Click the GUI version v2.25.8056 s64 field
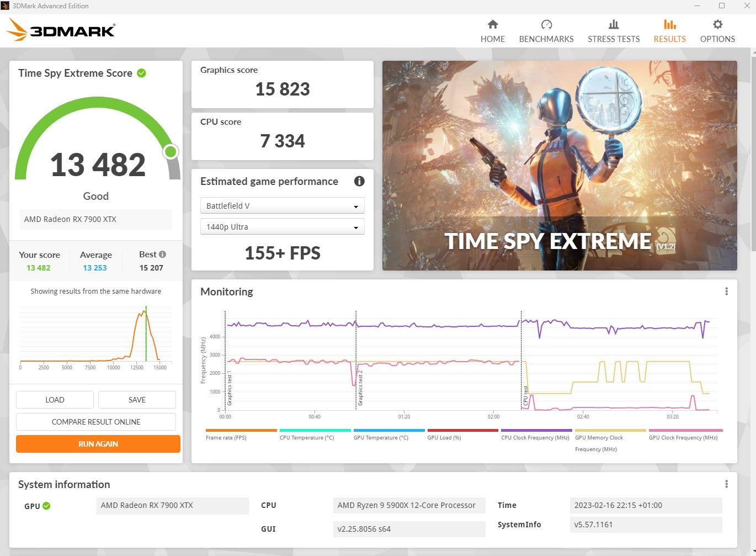The image size is (756, 556). [x=409, y=529]
